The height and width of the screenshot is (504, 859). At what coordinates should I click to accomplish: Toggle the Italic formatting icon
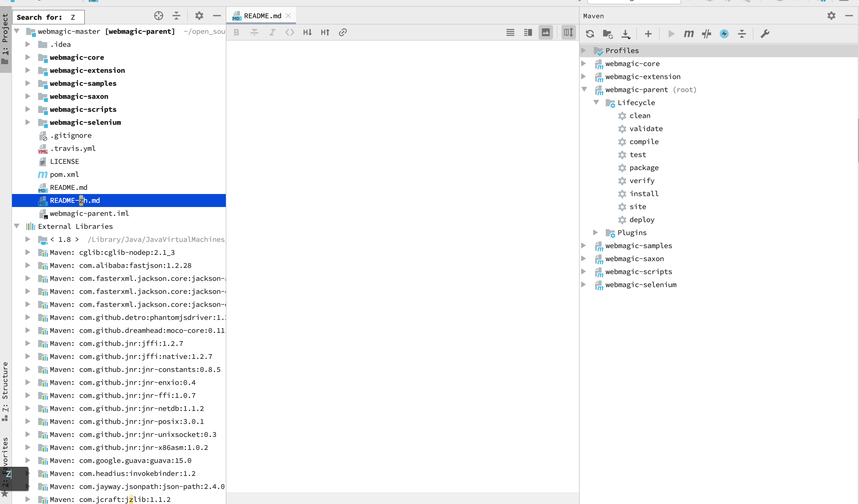(x=272, y=32)
